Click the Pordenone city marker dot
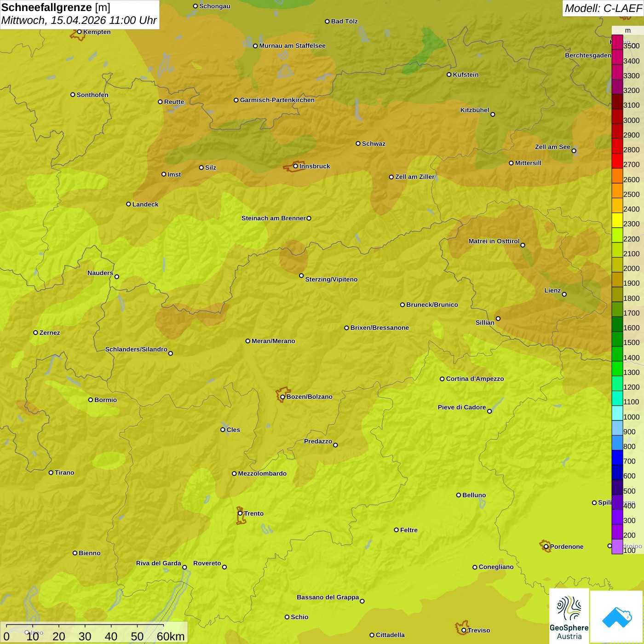The image size is (644, 644). [x=546, y=546]
